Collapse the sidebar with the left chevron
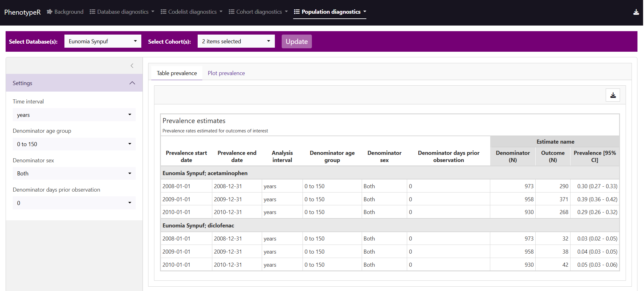The width and height of the screenshot is (644, 291). 132,66
